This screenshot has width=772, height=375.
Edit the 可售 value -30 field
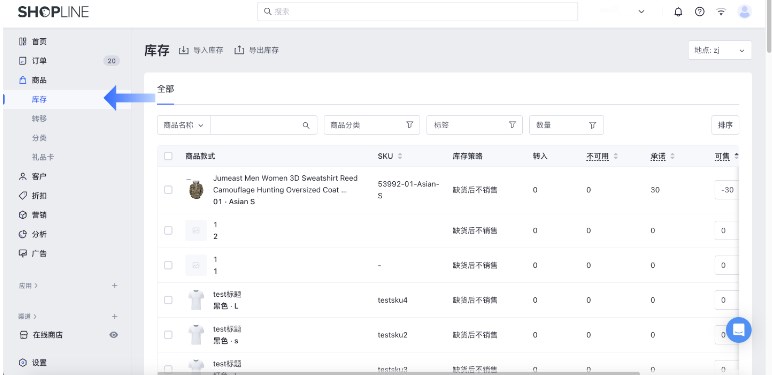coord(727,190)
